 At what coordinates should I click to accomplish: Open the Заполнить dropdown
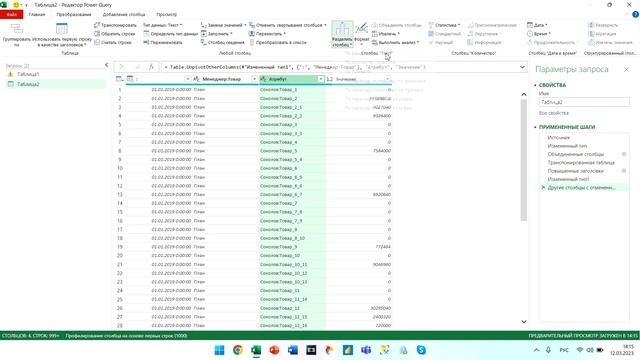pos(217,34)
